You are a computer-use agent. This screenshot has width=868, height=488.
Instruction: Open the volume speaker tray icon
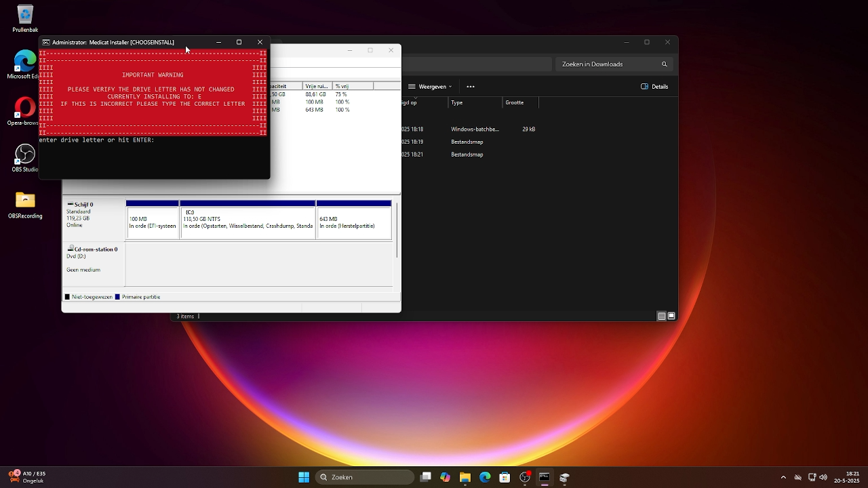tap(823, 477)
